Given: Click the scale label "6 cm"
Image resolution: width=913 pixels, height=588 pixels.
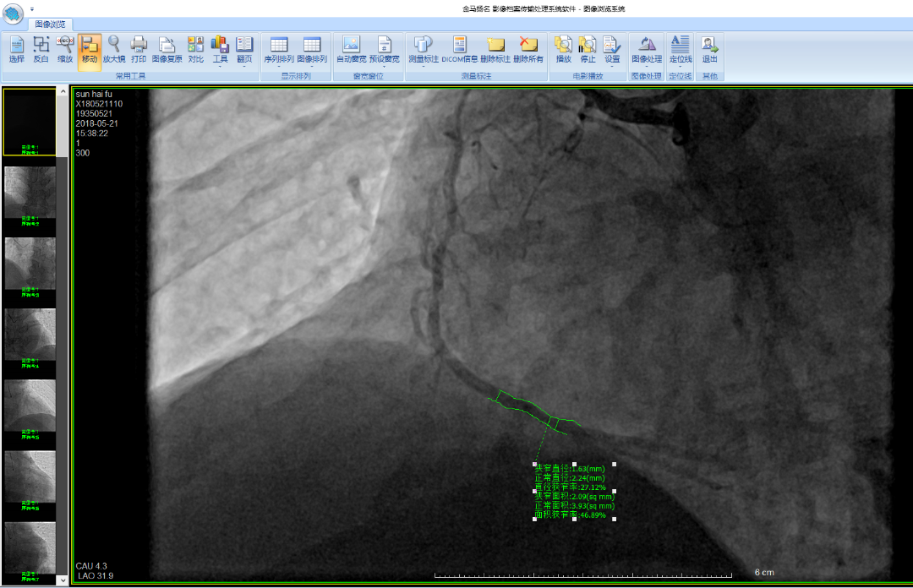Looking at the screenshot, I should (764, 572).
